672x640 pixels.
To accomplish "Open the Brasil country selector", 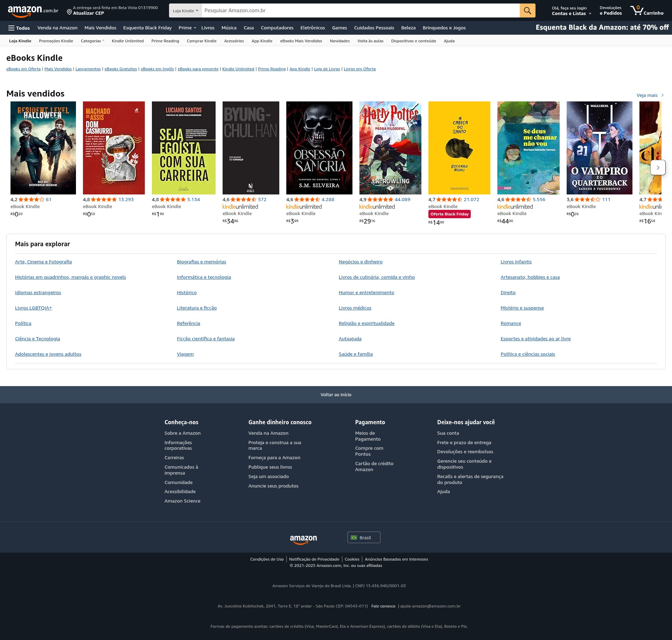I will click(364, 538).
